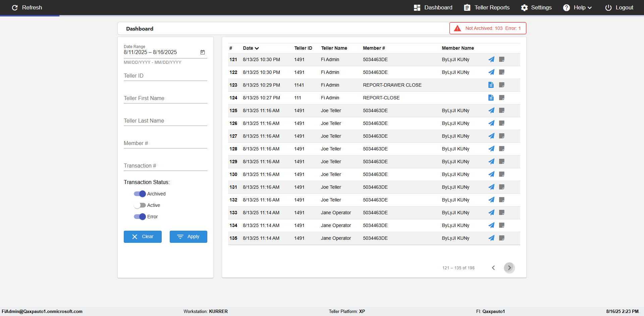Send the transaction in row 121
The width and height of the screenshot is (644, 316).
pyautogui.click(x=491, y=59)
